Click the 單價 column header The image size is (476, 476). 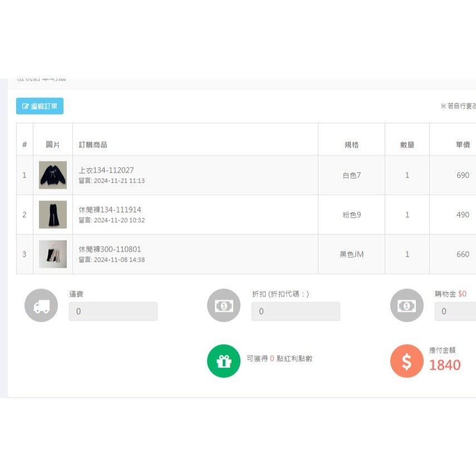pyautogui.click(x=463, y=145)
